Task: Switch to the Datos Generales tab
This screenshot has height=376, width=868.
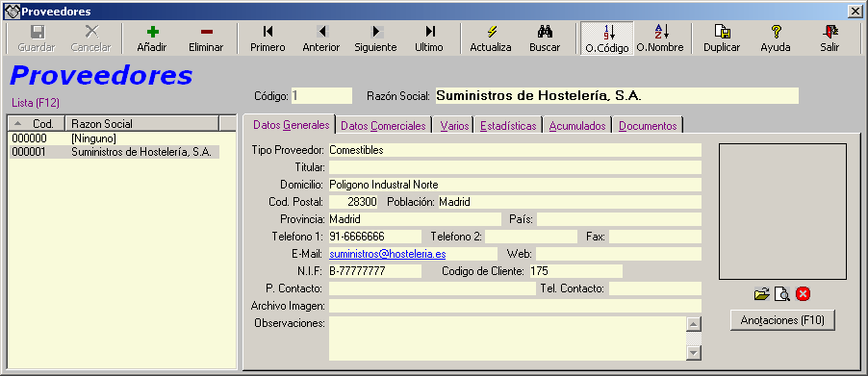Action: 290,125
